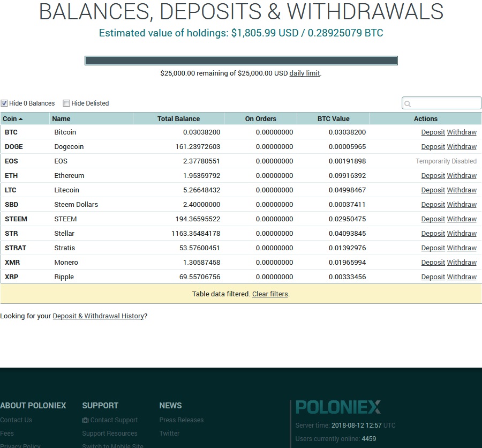The image size is (482, 448).
Task: Click the Contact Support briefcase icon
Action: [85, 420]
